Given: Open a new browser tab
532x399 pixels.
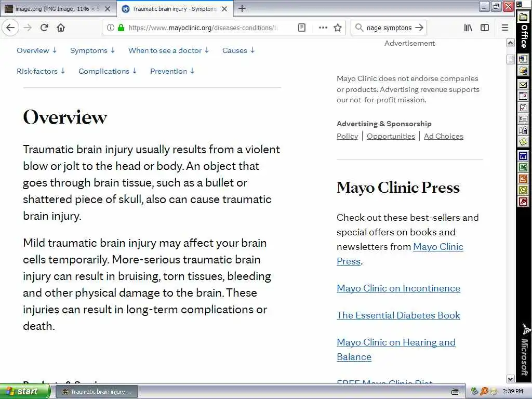Looking at the screenshot, I should tap(242, 8).
